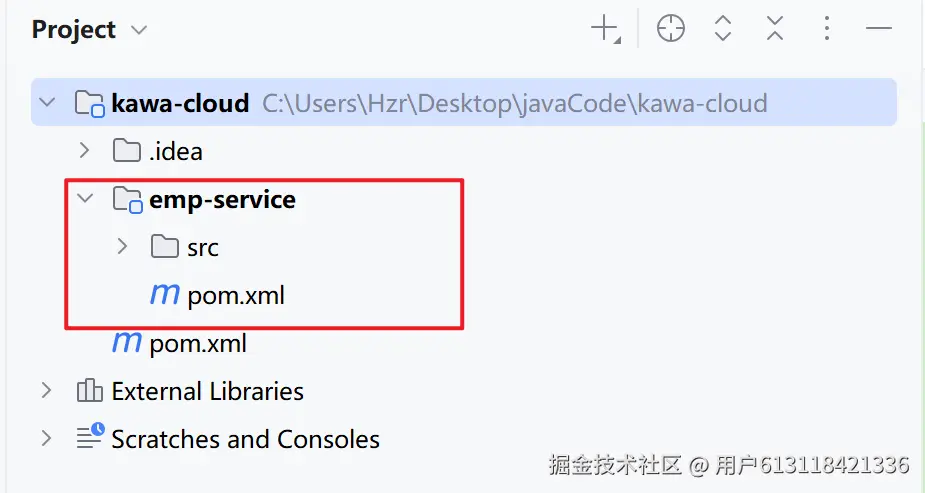This screenshot has height=493, width=925.
Task: Expand Scratches and Consoles node
Action: click(x=47, y=438)
